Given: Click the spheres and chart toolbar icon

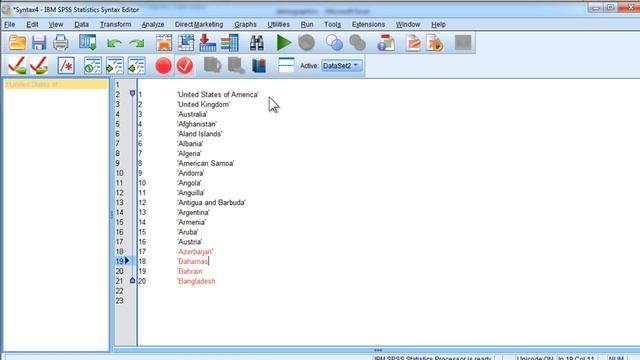Looking at the screenshot, I should pos(386,42).
